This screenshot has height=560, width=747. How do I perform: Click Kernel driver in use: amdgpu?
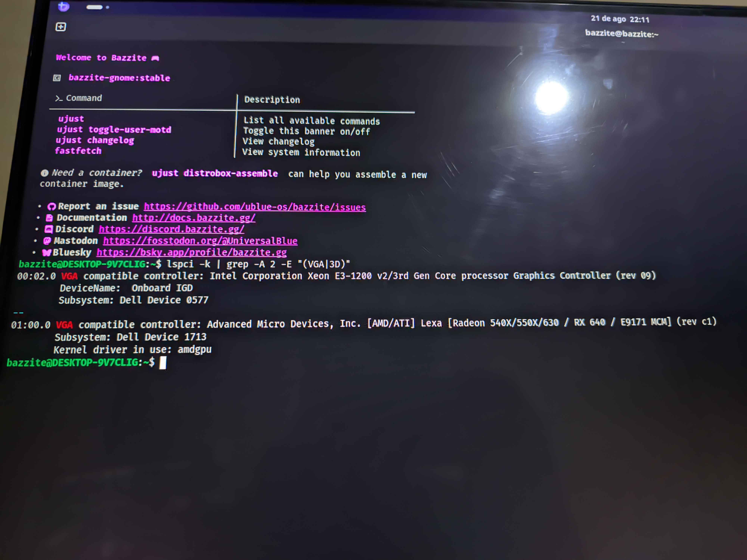click(132, 349)
